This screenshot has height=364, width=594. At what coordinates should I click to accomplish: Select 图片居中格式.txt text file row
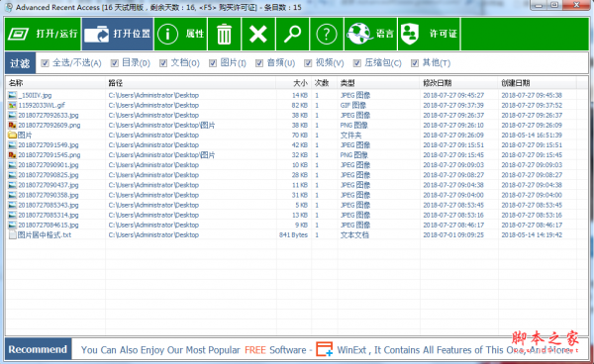point(297,235)
